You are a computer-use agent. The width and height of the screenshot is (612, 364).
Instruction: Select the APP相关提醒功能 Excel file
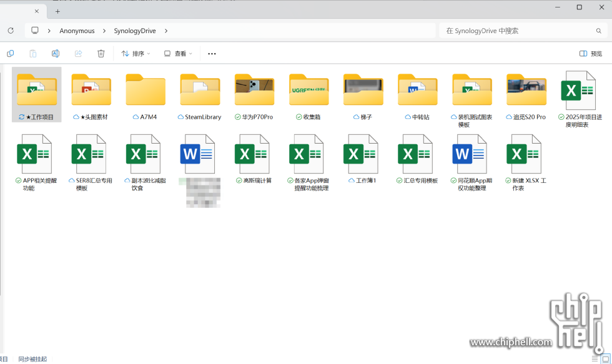[x=37, y=162]
